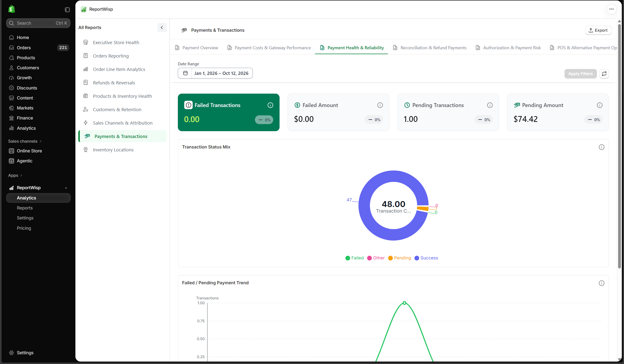Open Online Store sales channel
Image resolution: width=624 pixels, height=364 pixels.
(x=38, y=151)
